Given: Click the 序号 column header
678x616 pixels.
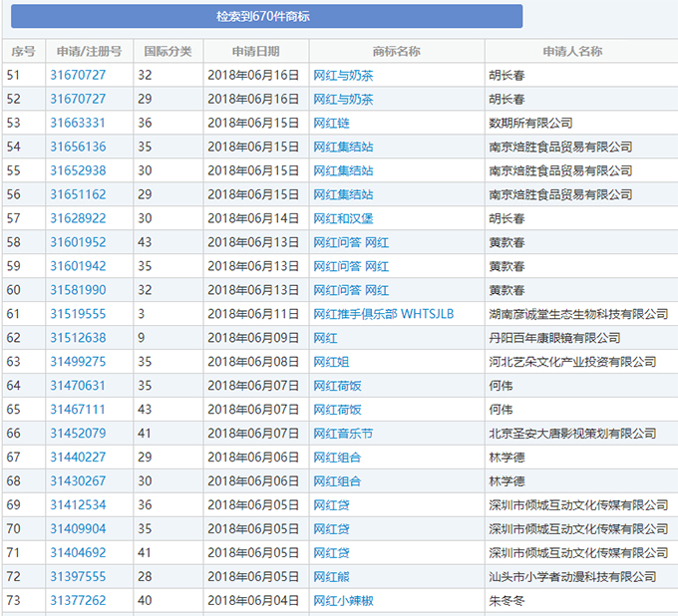Looking at the screenshot, I should [23, 52].
